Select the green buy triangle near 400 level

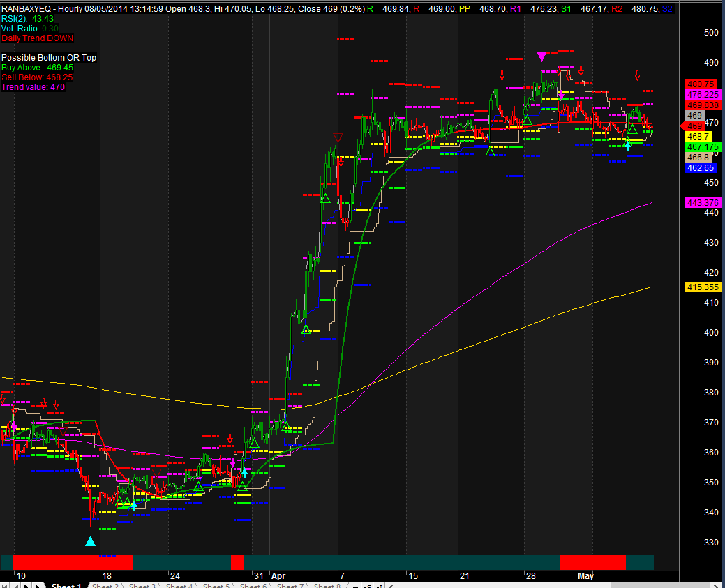click(x=306, y=329)
